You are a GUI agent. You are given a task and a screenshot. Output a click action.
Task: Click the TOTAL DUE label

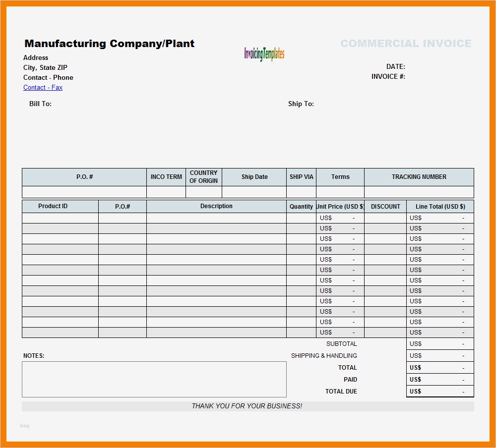pyautogui.click(x=341, y=392)
